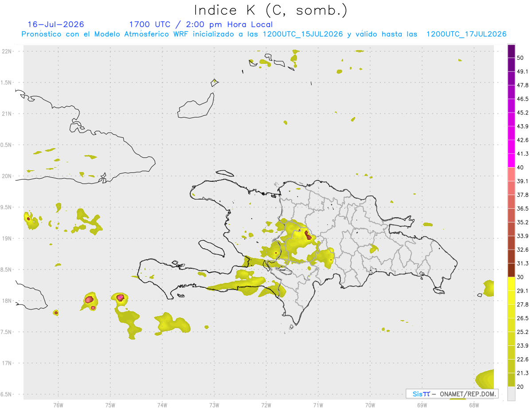Pick the bright yellow swatch between 29.1 and 30
532x411 pixels.
(x=511, y=284)
